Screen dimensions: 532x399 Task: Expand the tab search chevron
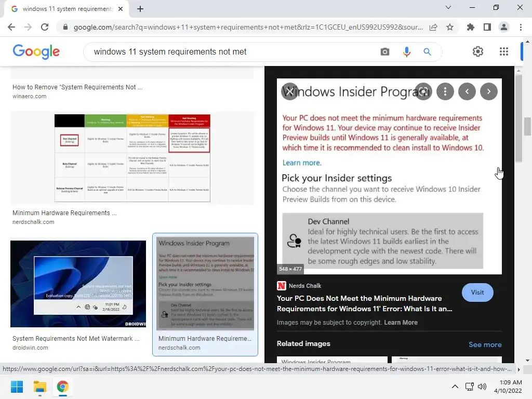click(448, 7)
